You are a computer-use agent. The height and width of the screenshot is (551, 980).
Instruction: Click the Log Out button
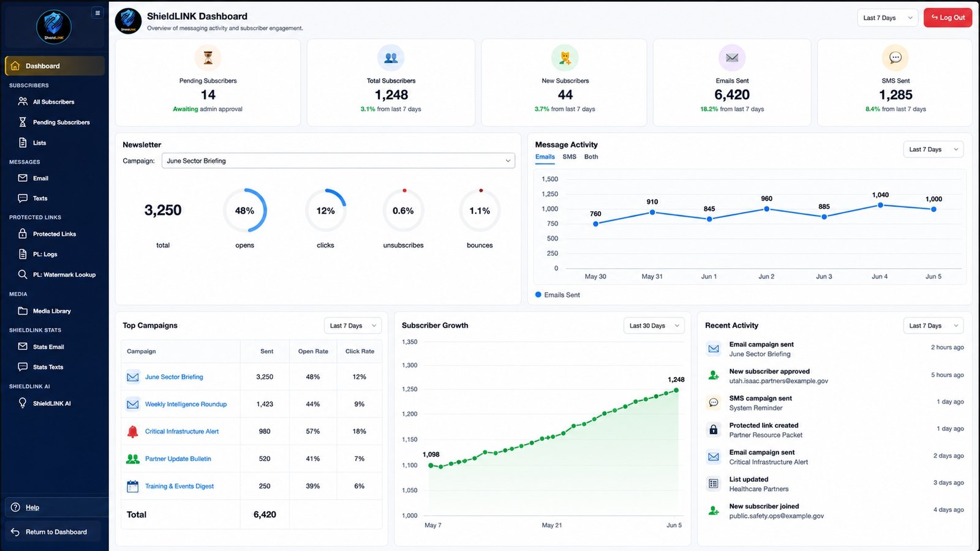[x=948, y=18]
